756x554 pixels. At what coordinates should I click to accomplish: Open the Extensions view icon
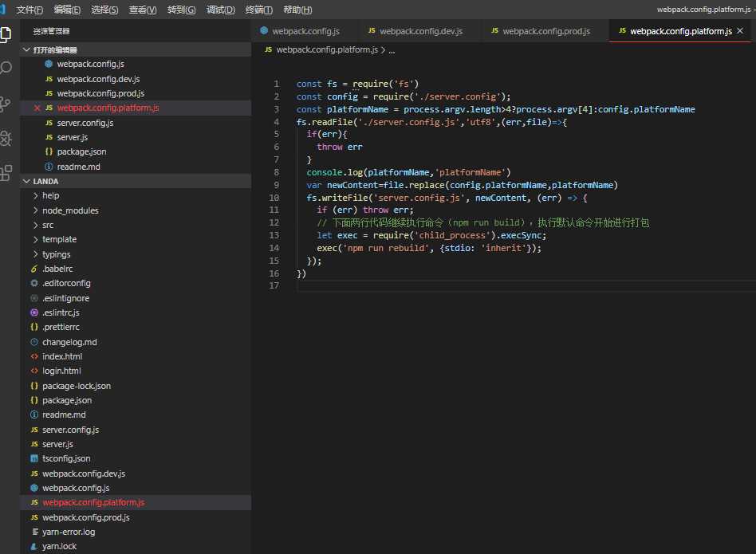coord(6,172)
